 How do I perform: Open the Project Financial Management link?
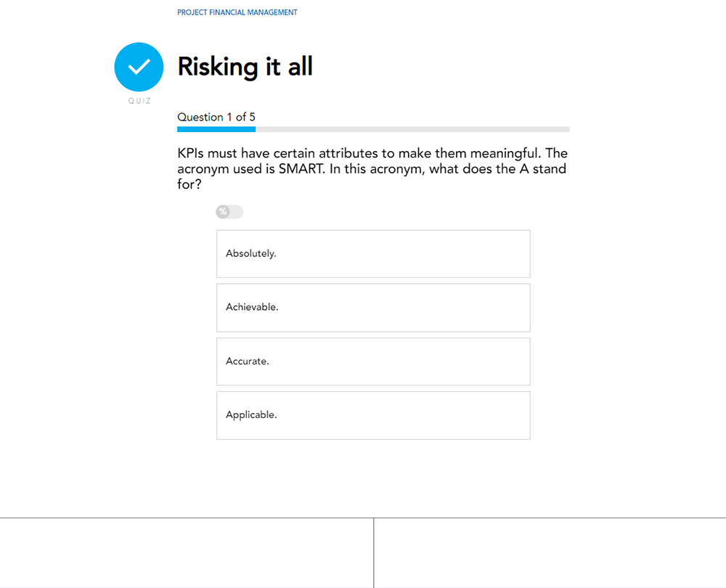(237, 12)
